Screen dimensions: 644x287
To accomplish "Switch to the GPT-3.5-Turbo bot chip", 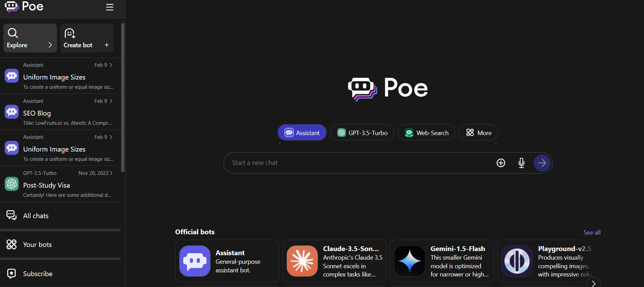I will point(362,133).
